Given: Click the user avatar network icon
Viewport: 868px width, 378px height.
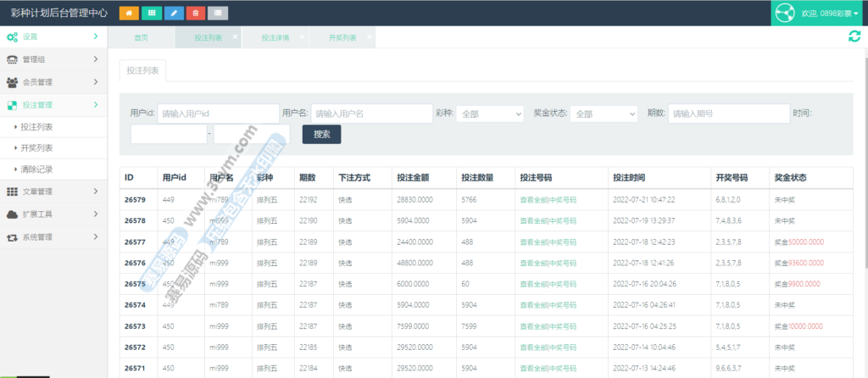Looking at the screenshot, I should [782, 14].
